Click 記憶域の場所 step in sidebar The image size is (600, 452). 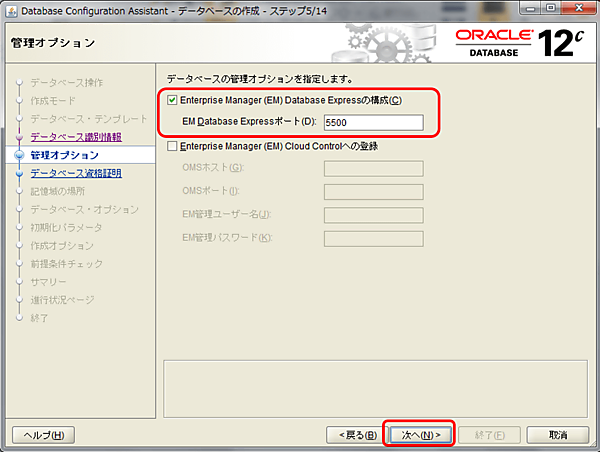coord(58,191)
